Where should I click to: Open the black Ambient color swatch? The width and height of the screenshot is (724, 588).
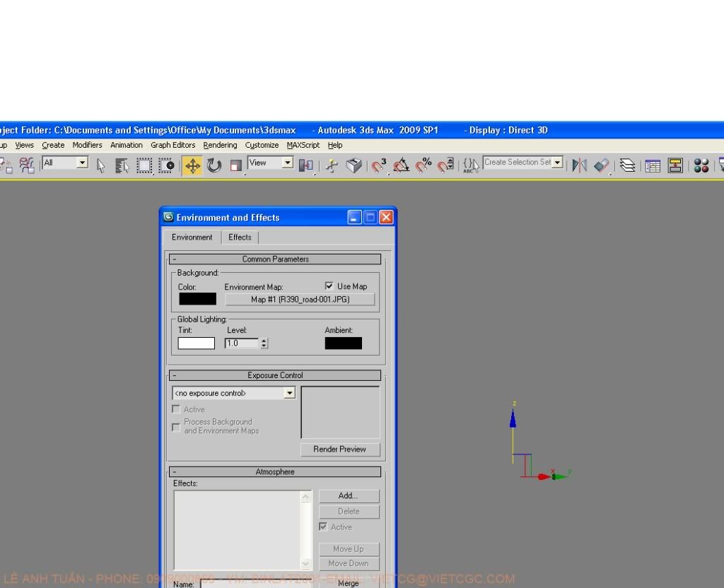point(344,343)
